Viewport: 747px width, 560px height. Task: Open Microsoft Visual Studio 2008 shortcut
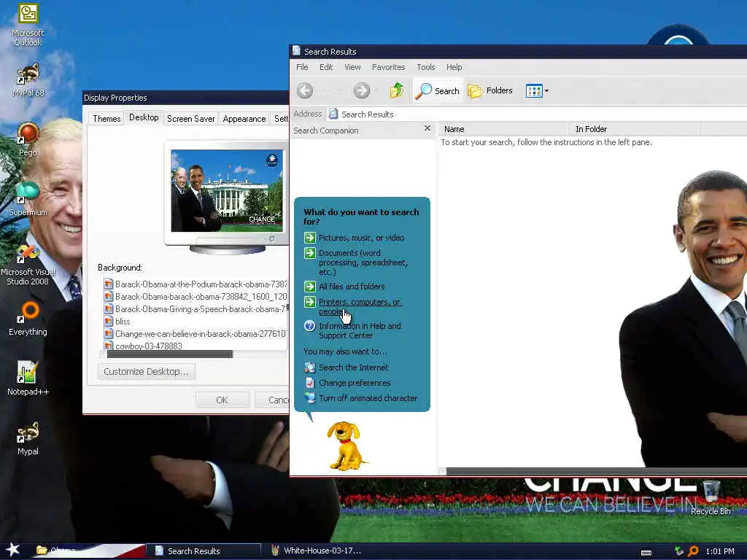click(x=28, y=265)
